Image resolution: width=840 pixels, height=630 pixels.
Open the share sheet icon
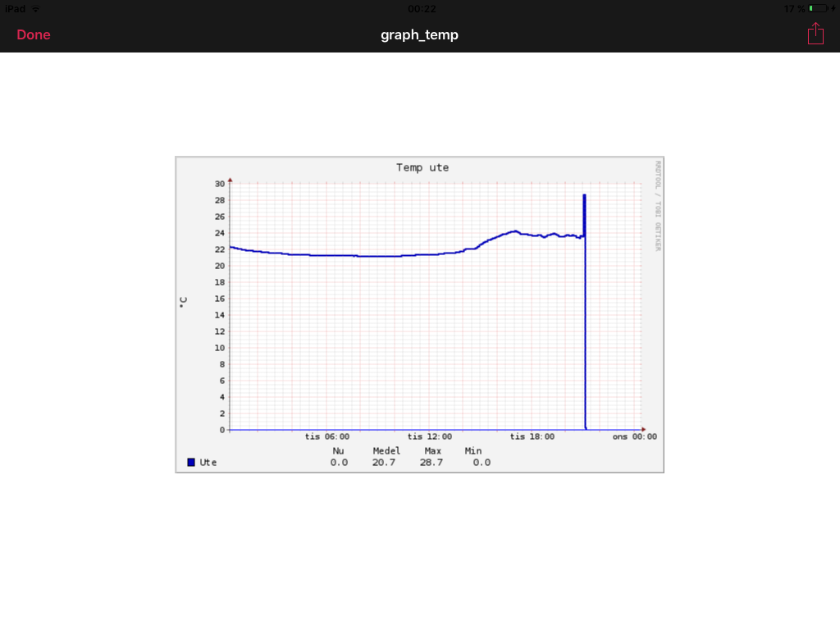click(x=815, y=34)
